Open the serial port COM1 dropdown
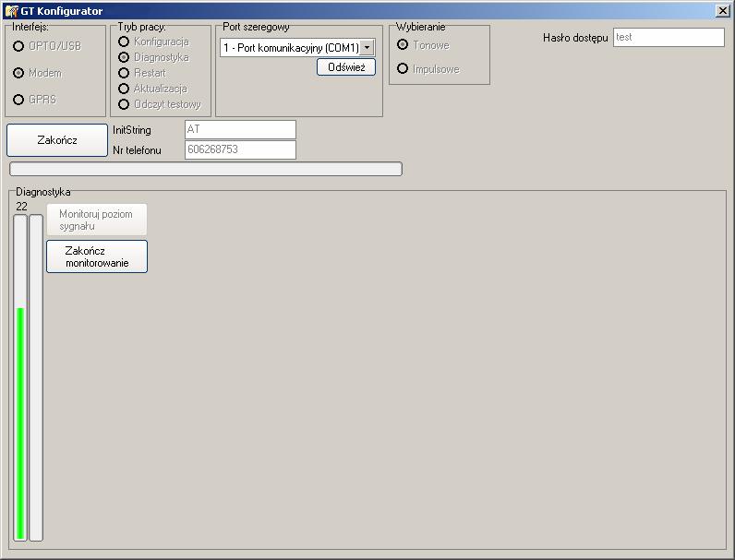 click(x=367, y=48)
